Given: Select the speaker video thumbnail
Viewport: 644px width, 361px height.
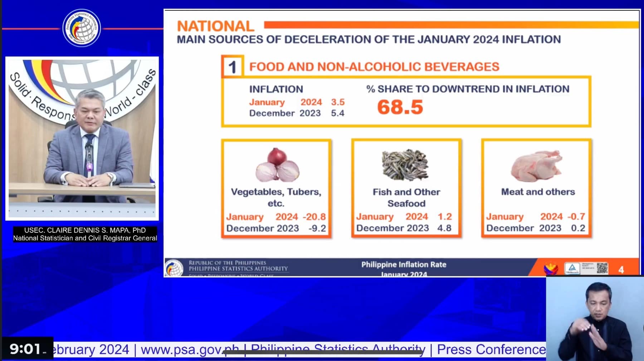Looking at the screenshot, I should (x=82, y=138).
